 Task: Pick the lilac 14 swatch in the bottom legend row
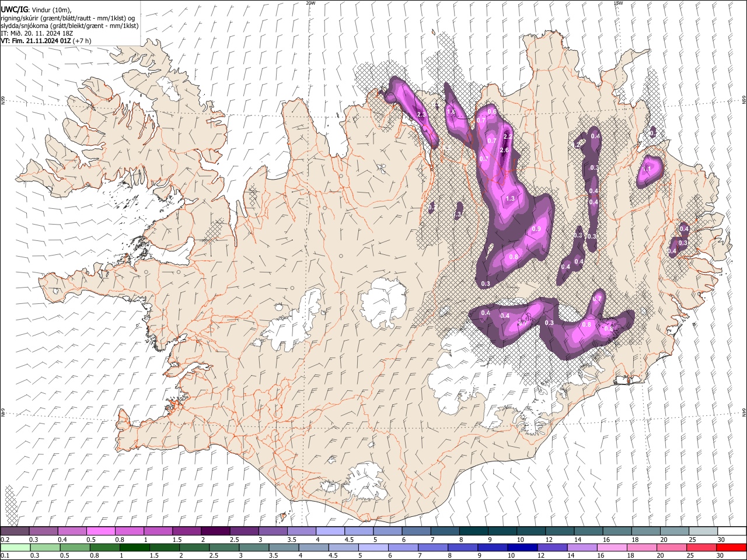pyautogui.click(x=581, y=547)
